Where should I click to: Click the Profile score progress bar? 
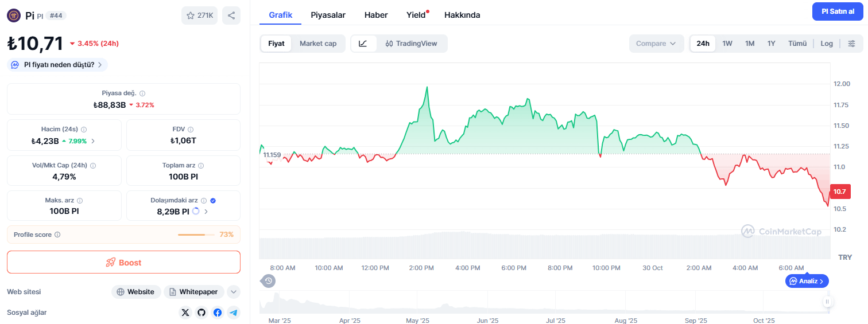[196, 235]
